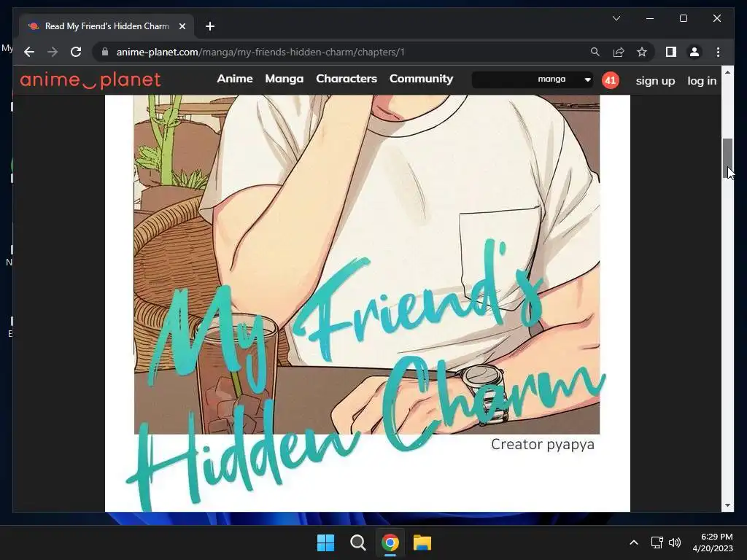Screen dimensions: 747x560
Task: Go to anime-planet home via logo
Action: [x=90, y=80]
